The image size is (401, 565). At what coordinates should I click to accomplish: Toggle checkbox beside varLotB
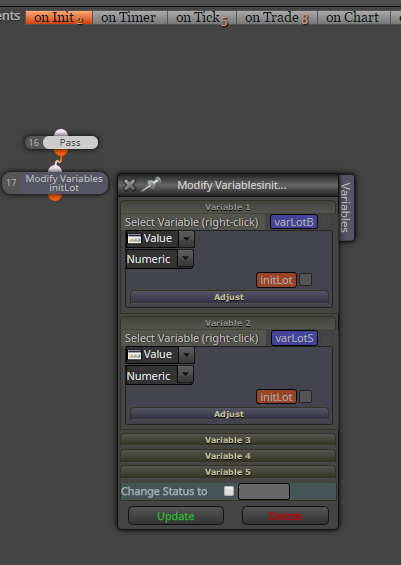pos(326,222)
